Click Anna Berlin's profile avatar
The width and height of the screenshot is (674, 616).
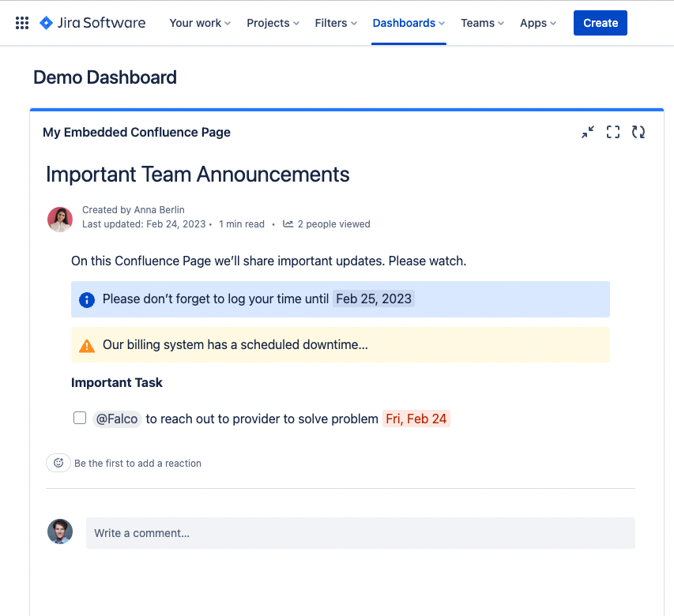(x=59, y=219)
